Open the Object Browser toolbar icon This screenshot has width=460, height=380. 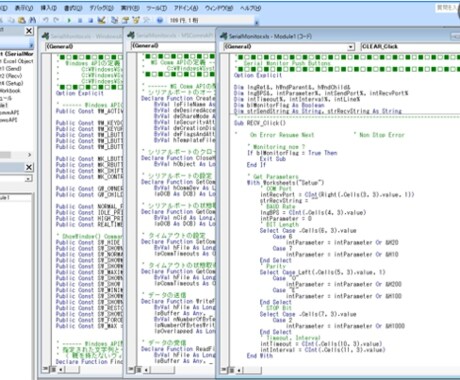point(136,20)
